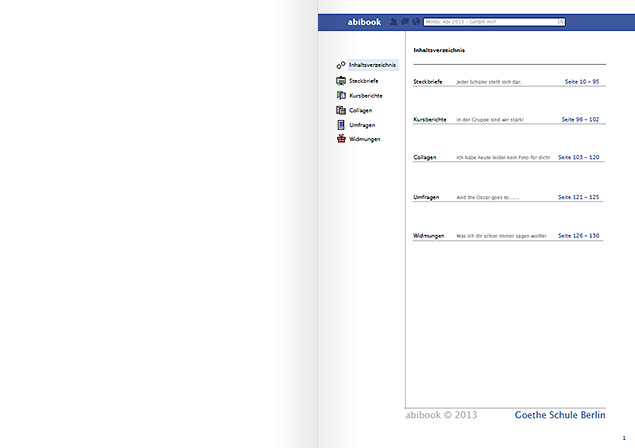635x448 pixels.
Task: Click the Collagen sidebar icon
Action: click(x=341, y=110)
